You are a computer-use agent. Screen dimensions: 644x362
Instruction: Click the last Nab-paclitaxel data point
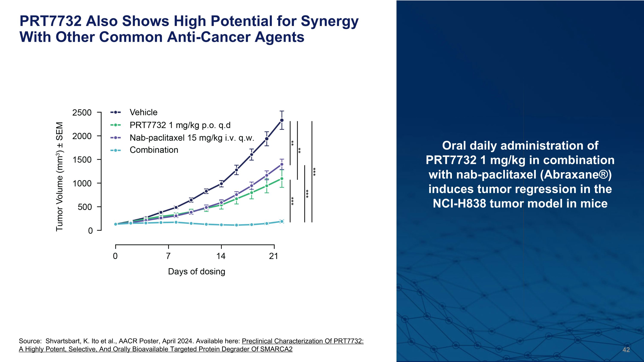tap(282, 164)
